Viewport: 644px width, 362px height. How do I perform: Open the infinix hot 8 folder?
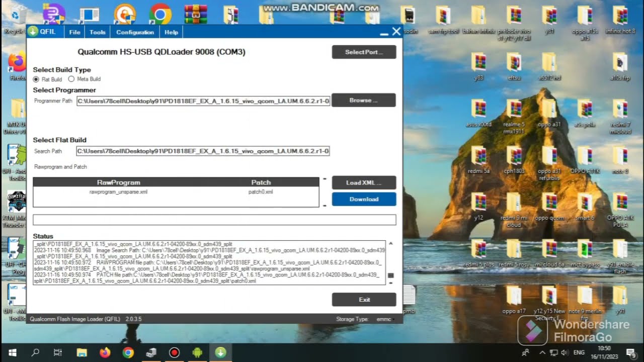pyautogui.click(x=620, y=20)
